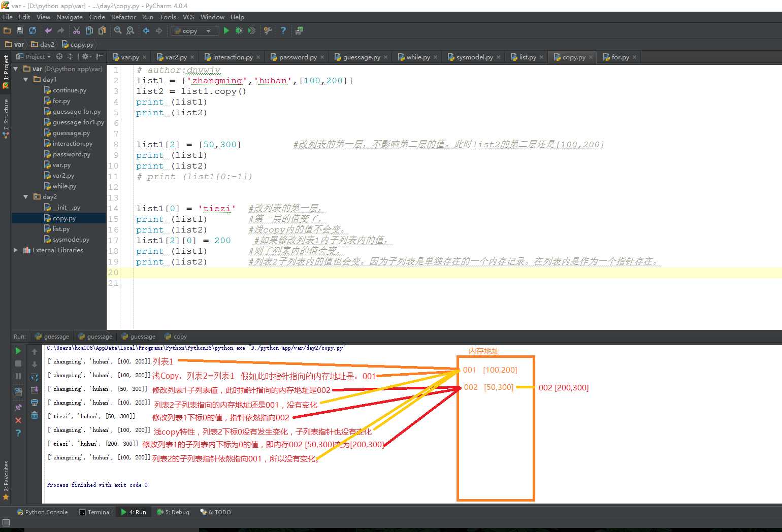Toggle the 2: Favorites side panel
The width and height of the screenshot is (782, 532).
pos(6,480)
